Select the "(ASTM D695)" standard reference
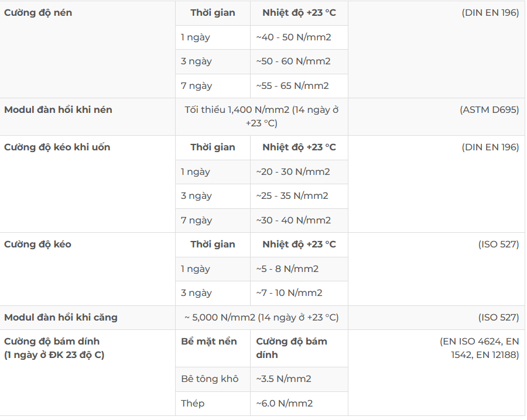The image size is (527, 420). tap(489, 110)
